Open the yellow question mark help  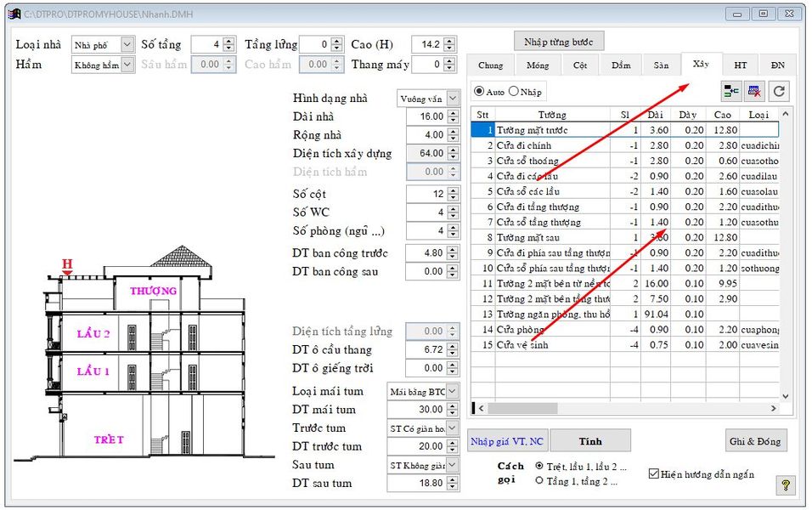coord(787,485)
